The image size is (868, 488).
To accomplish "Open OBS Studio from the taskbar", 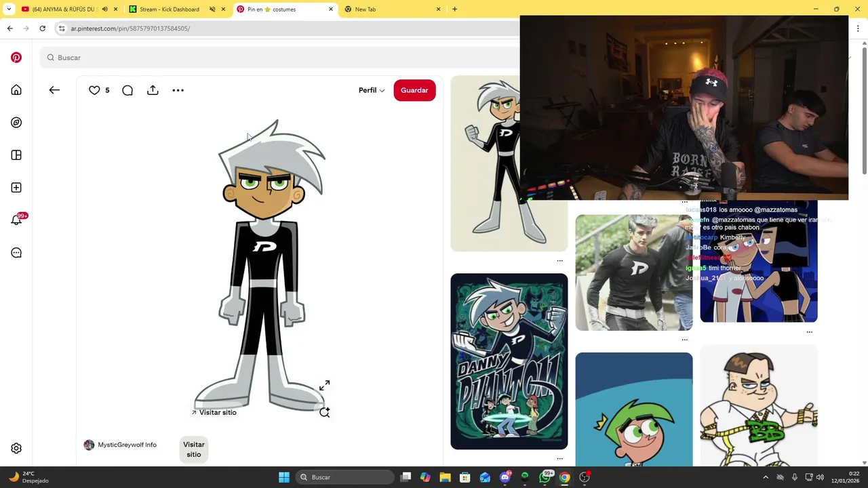I will tap(585, 477).
